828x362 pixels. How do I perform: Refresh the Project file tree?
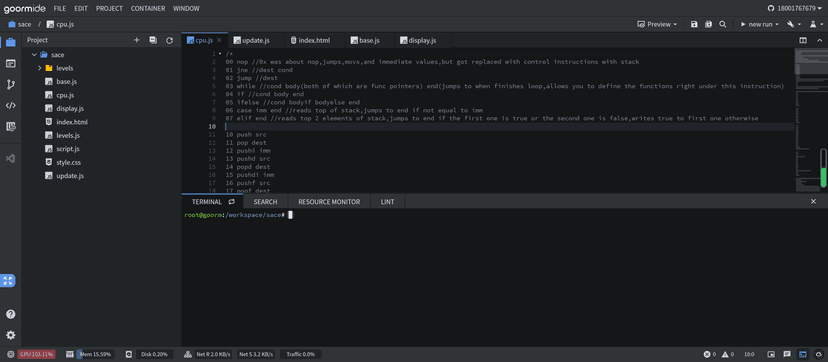[x=170, y=40]
